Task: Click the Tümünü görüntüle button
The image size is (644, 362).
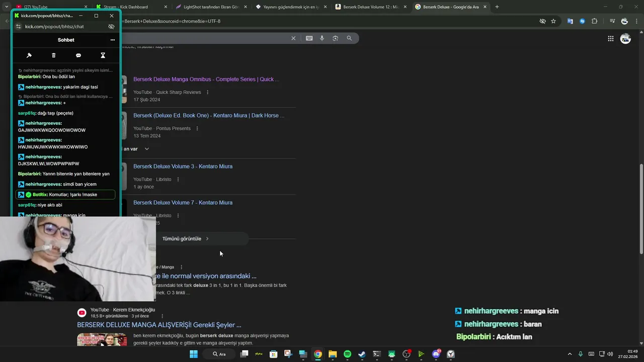Action: coord(185,238)
